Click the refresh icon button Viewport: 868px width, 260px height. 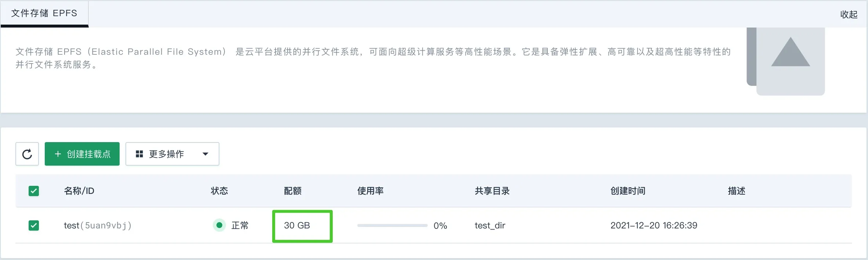click(x=27, y=154)
